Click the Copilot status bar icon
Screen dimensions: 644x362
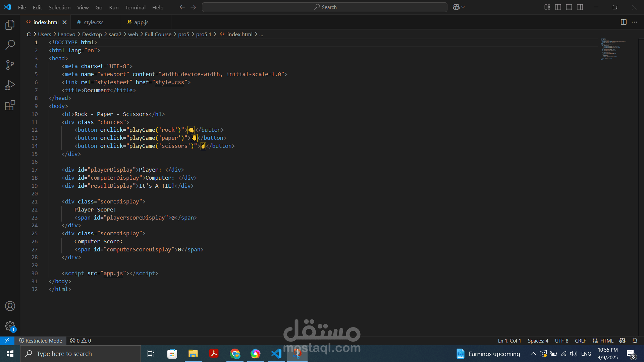pos(623,341)
